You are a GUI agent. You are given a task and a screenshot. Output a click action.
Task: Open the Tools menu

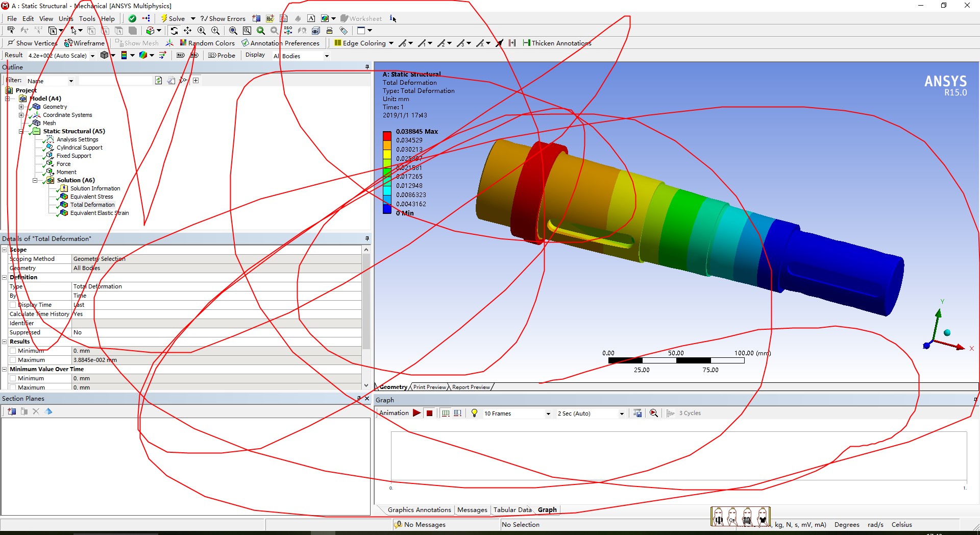click(x=87, y=18)
